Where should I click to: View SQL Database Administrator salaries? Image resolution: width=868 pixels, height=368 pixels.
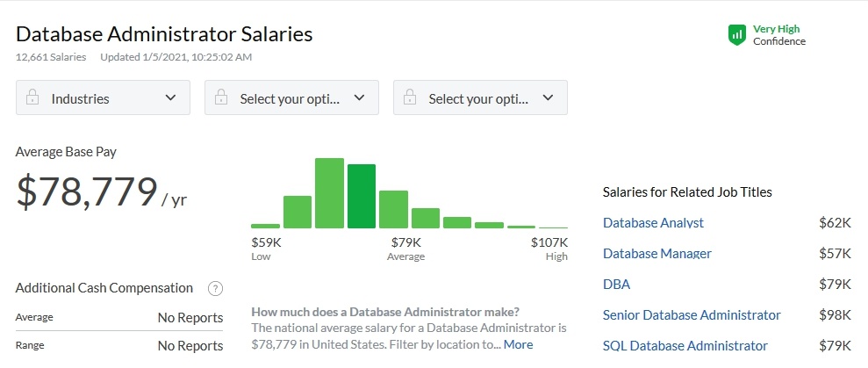[685, 346]
